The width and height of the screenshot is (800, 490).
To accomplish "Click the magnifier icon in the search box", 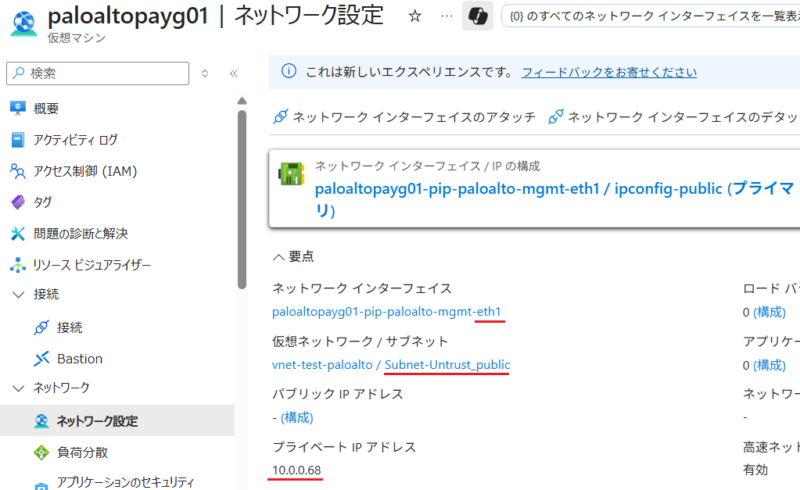I will [x=19, y=73].
